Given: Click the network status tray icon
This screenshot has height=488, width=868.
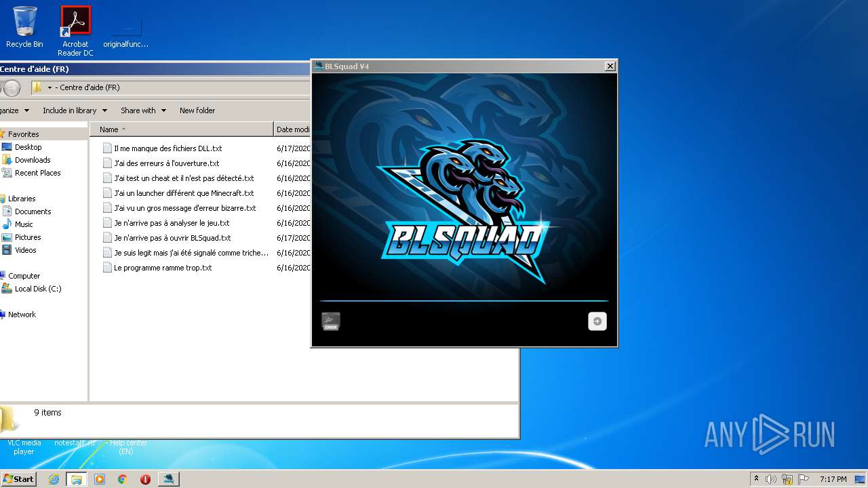Looking at the screenshot, I should point(787,479).
